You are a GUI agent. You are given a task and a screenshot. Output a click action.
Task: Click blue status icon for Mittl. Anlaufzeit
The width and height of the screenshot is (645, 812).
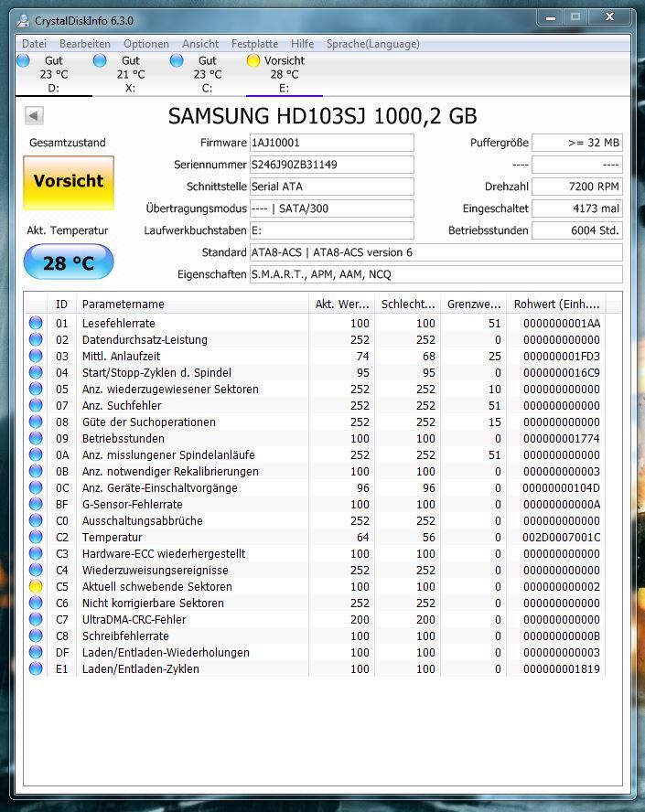coord(36,357)
